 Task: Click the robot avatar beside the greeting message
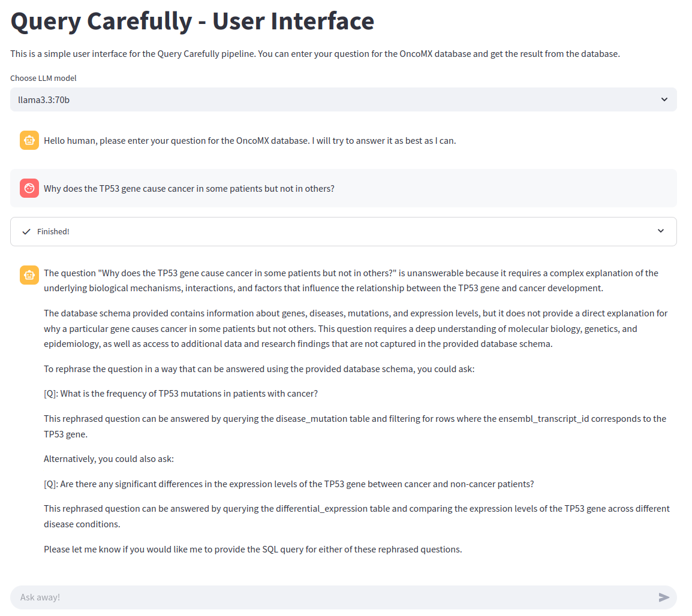tap(29, 141)
